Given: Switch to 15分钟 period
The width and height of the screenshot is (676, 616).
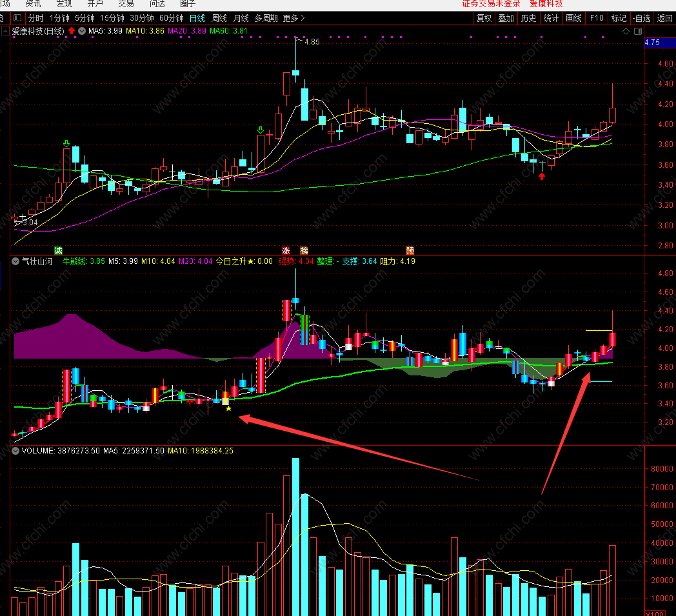Looking at the screenshot, I should point(112,18).
